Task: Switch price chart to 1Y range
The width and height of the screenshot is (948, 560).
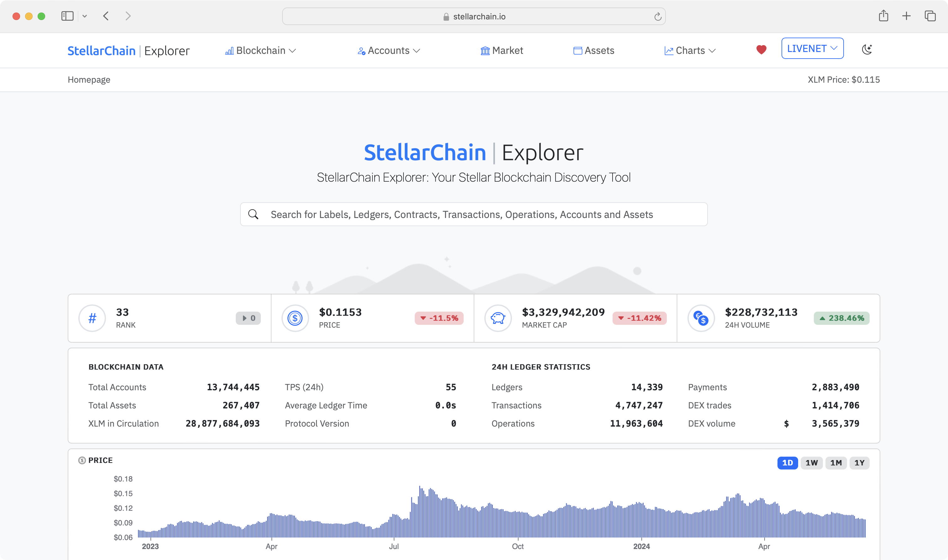Action: pyautogui.click(x=859, y=463)
